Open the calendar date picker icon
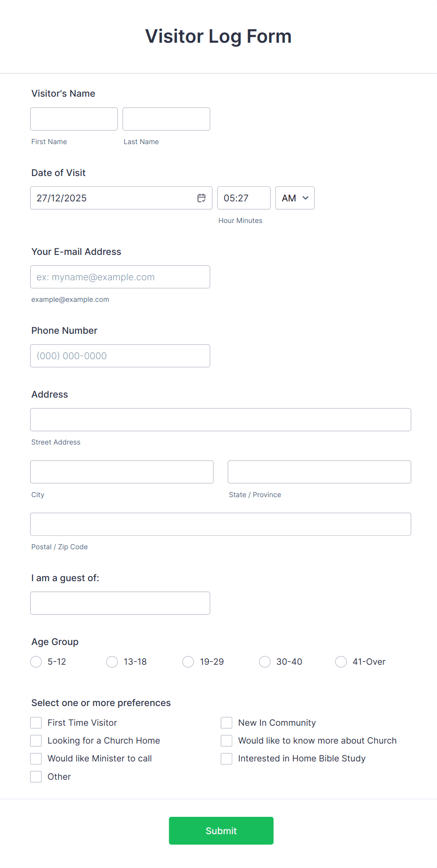The height and width of the screenshot is (868, 437). point(201,198)
